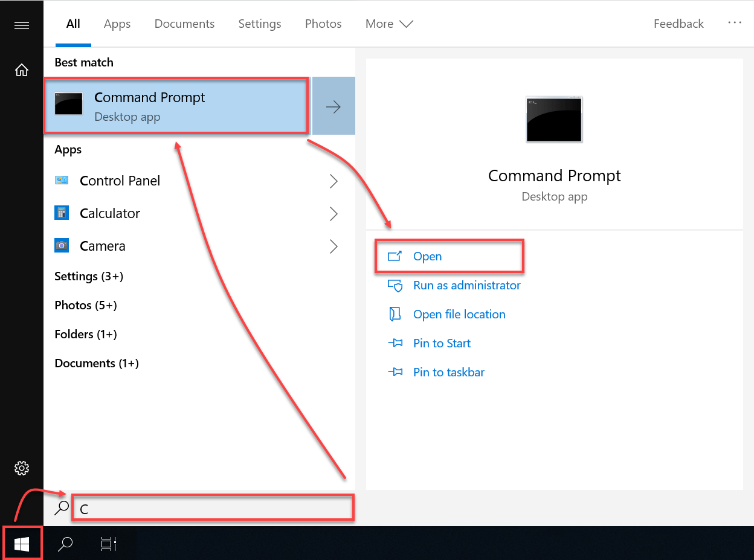Screen dimensions: 754x560
Task: Open the taskbar Search magnifier icon
Action: pyautogui.click(x=65, y=544)
